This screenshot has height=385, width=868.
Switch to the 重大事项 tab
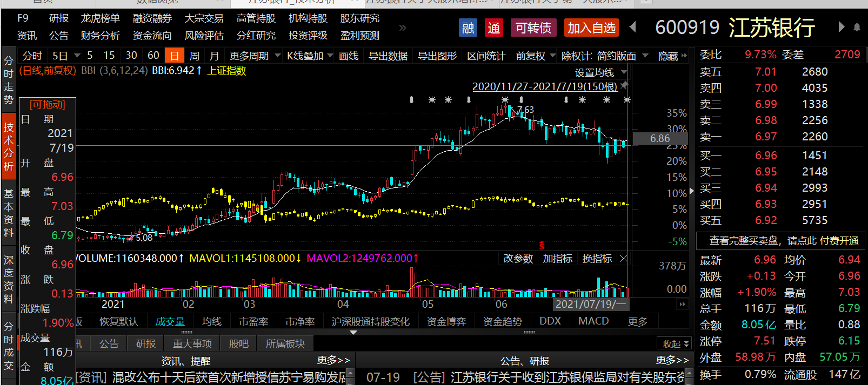click(192, 343)
